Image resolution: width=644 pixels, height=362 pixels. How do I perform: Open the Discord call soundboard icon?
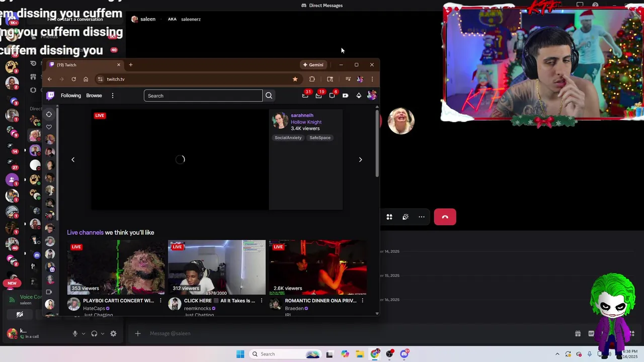(x=406, y=217)
